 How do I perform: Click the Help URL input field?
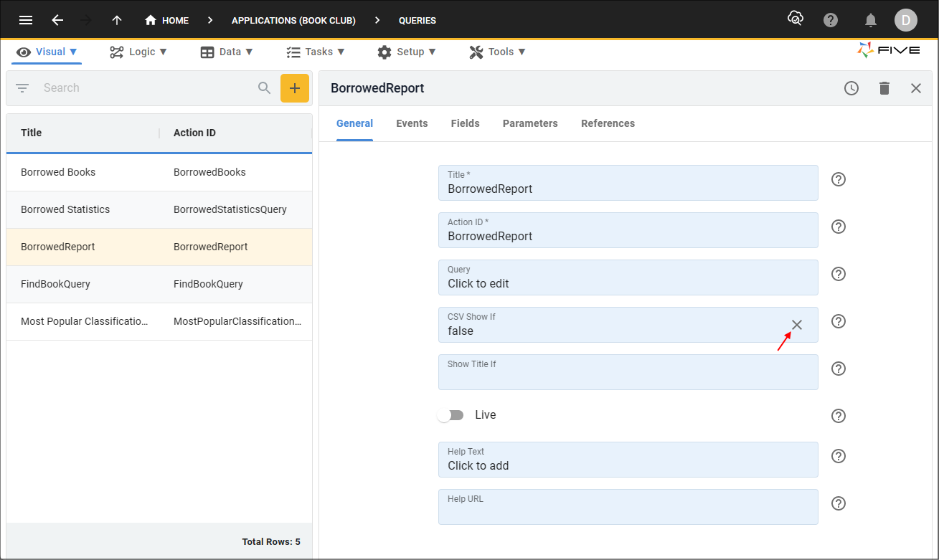[x=628, y=507]
